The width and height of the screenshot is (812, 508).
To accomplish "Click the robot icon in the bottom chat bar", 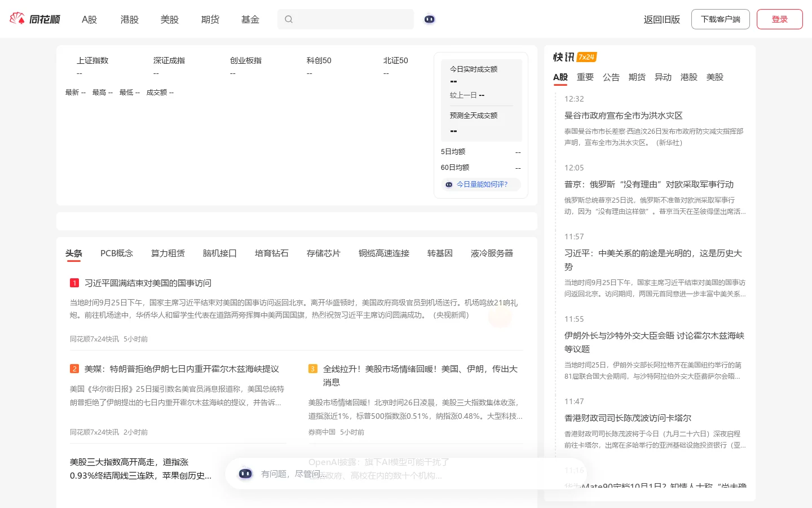I will point(245,474).
